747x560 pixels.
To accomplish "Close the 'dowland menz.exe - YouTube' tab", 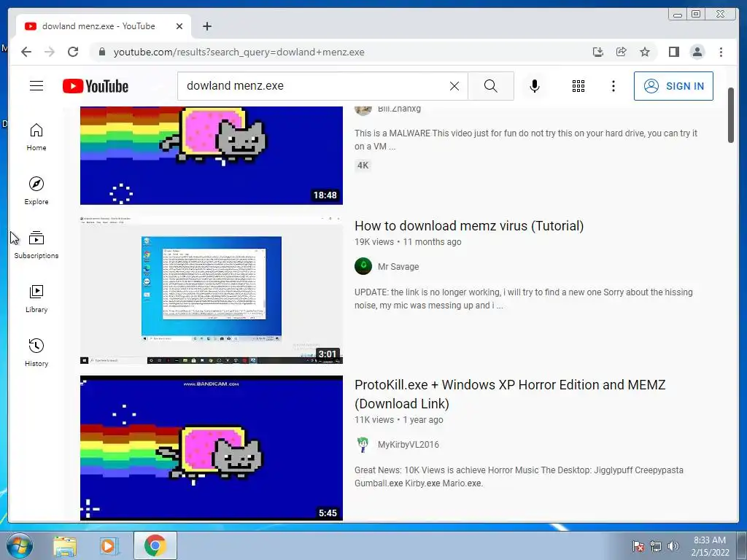I will [x=179, y=26].
